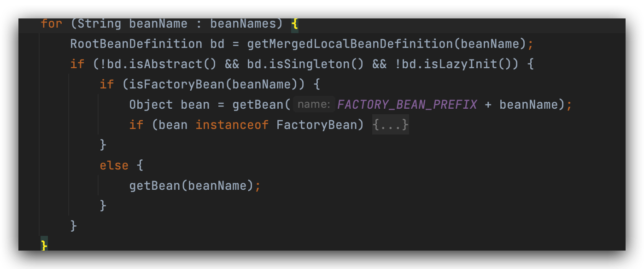Click the else keyword

tap(114, 165)
